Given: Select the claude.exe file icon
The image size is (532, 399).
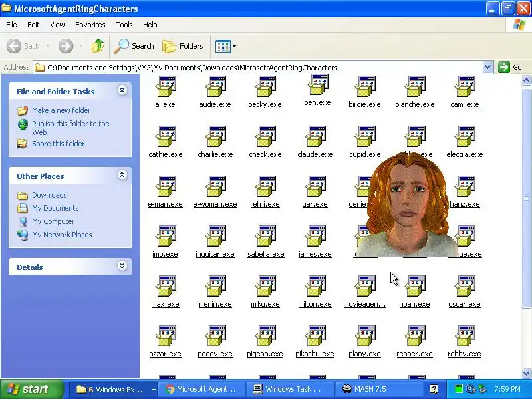Looking at the screenshot, I should click(x=315, y=136).
